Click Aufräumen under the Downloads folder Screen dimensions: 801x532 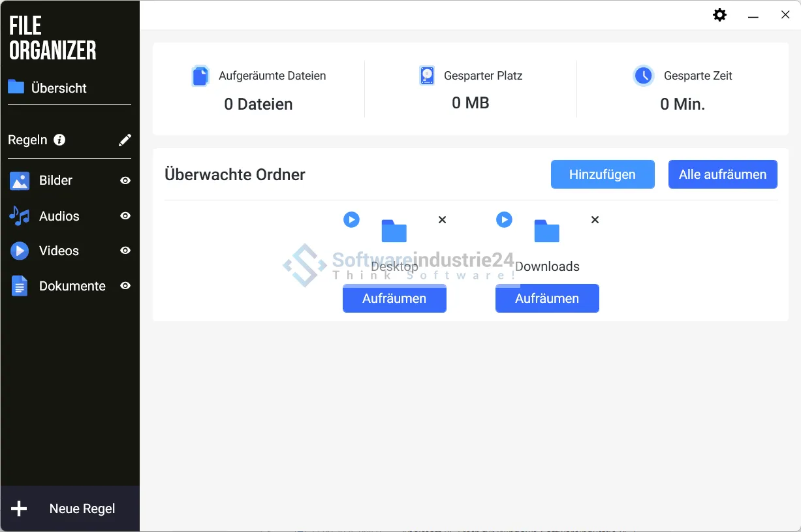click(x=547, y=298)
